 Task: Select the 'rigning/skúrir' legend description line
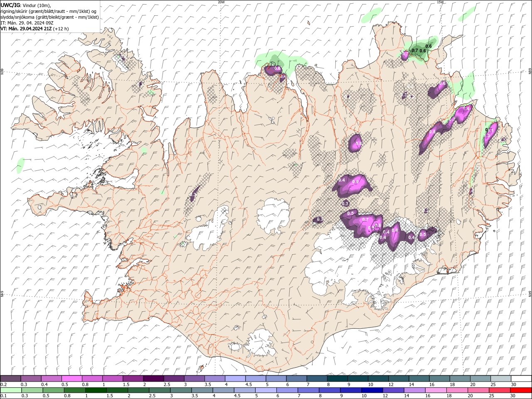(x=49, y=11)
